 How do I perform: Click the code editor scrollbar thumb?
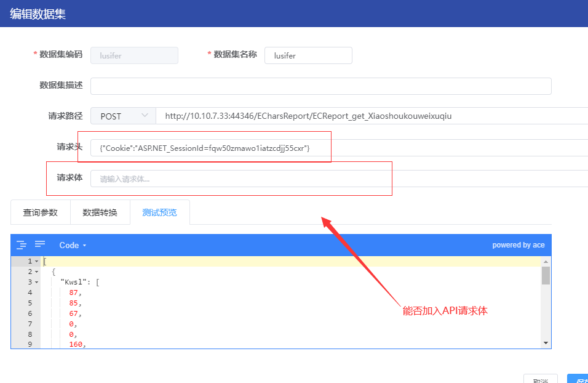click(546, 276)
